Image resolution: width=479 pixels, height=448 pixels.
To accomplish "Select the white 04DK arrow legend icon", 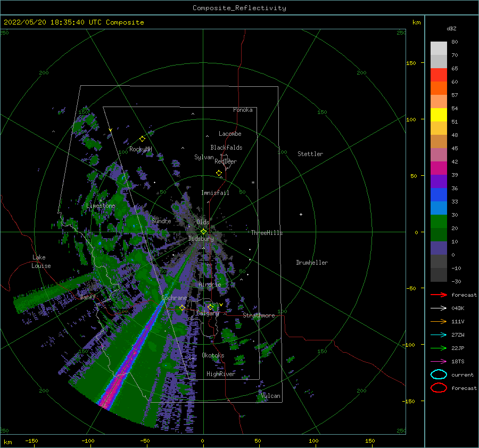I will click(x=439, y=308).
